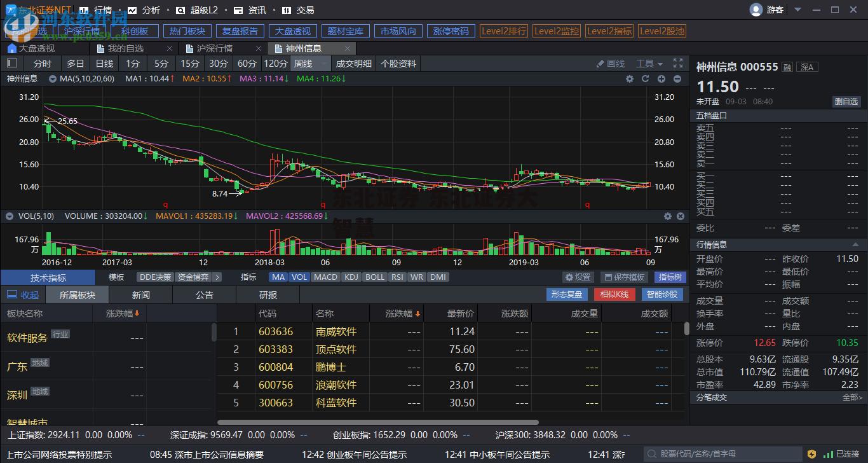Open the 超级L2 menu

click(196, 10)
